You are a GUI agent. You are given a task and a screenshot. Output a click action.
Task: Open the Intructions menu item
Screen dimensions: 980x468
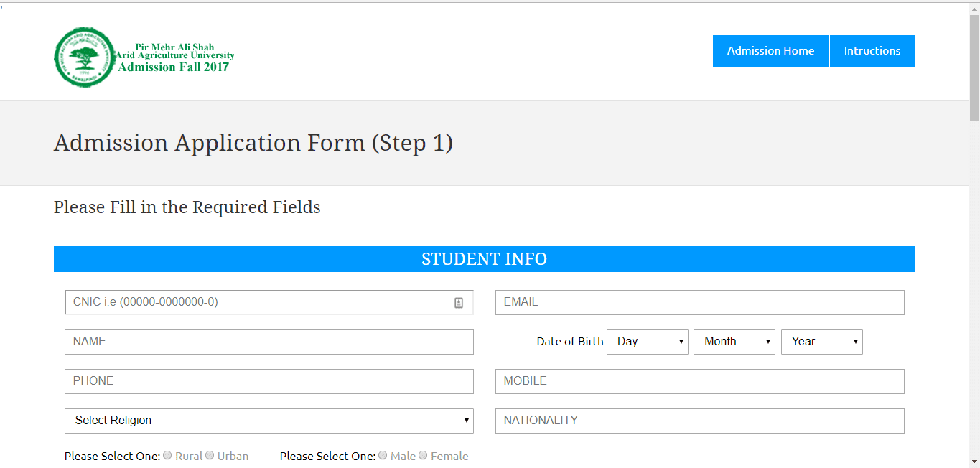click(872, 51)
